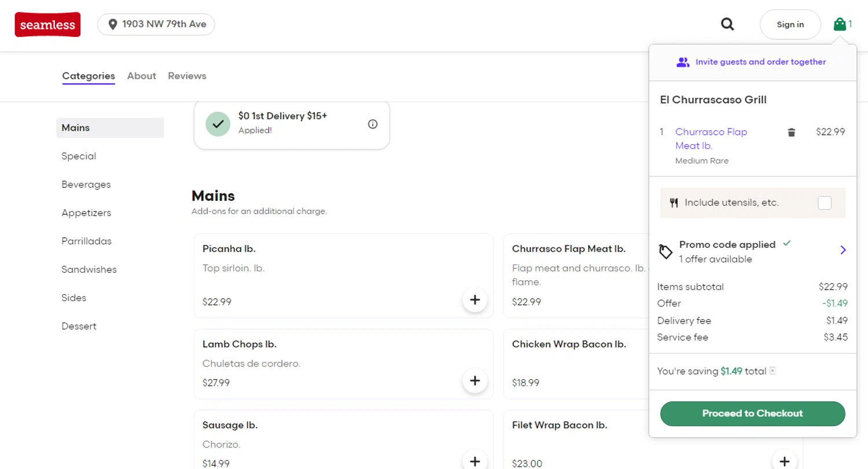
Task: Click the Offer discount -$1.49 value
Action: coord(835,303)
